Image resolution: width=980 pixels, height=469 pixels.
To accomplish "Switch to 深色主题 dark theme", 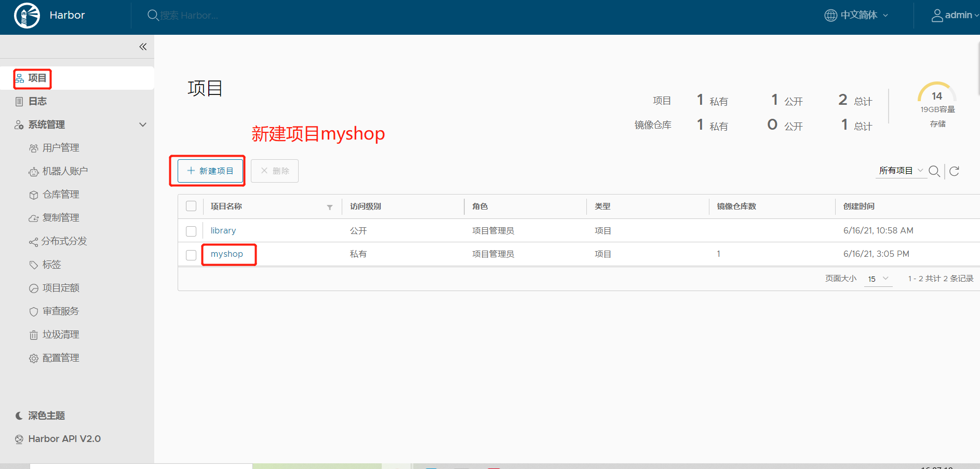I will pos(46,416).
